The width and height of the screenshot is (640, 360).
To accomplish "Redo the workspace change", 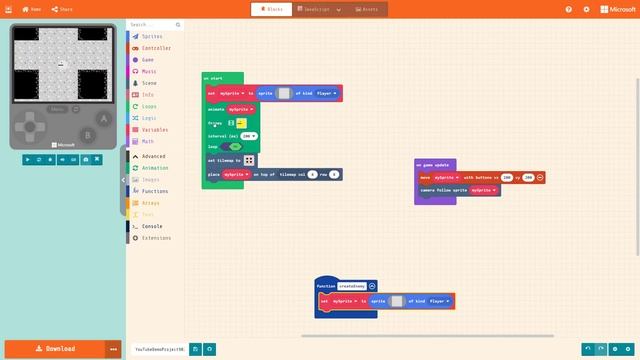I will tap(601, 349).
